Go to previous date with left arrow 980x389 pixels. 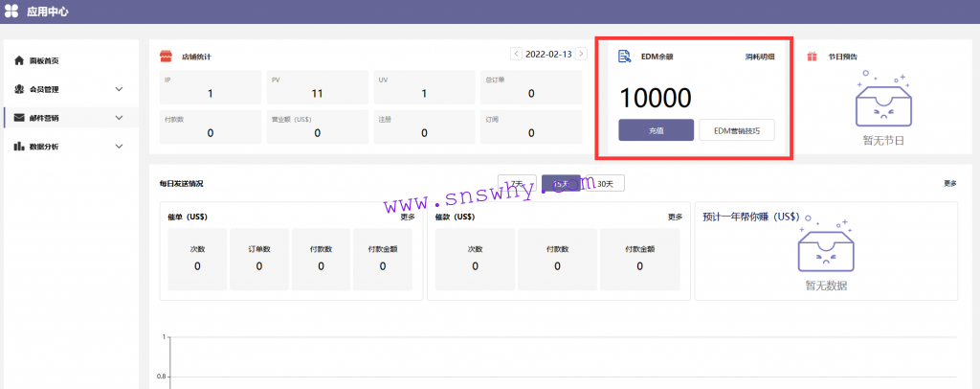click(x=517, y=54)
